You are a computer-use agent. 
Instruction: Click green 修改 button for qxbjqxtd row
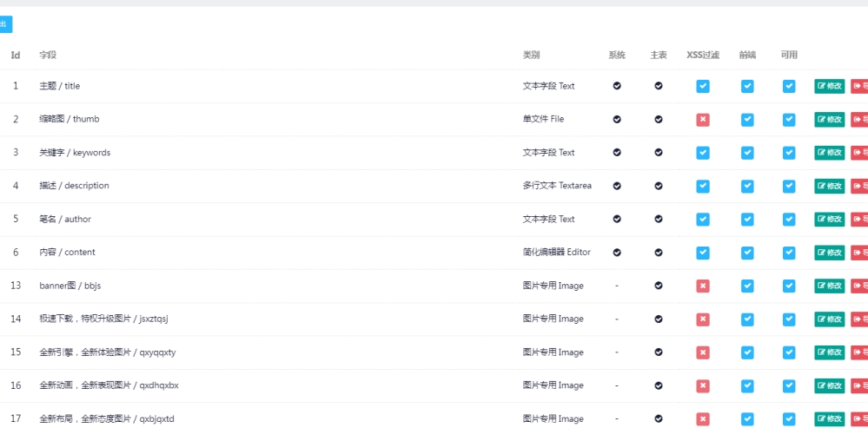(829, 419)
